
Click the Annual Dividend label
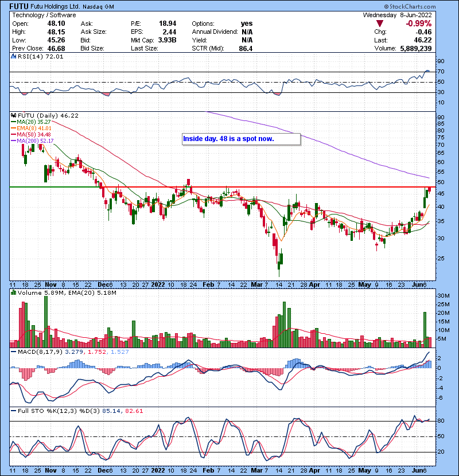pos(215,32)
